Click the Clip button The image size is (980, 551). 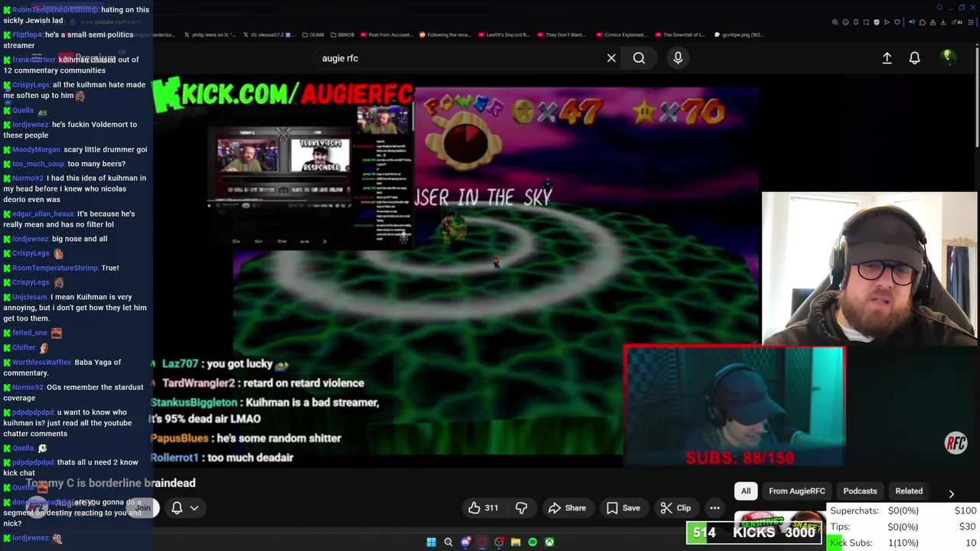[x=675, y=507]
